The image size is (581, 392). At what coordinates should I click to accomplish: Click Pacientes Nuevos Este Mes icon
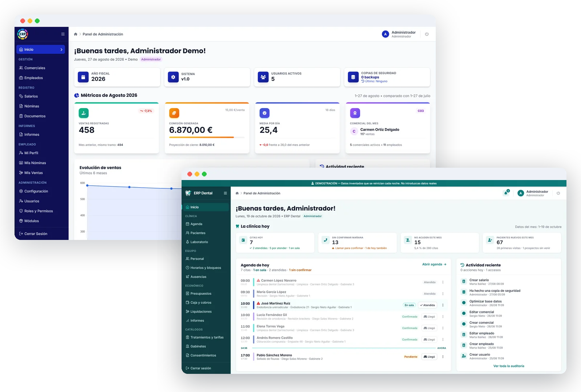[490, 240]
